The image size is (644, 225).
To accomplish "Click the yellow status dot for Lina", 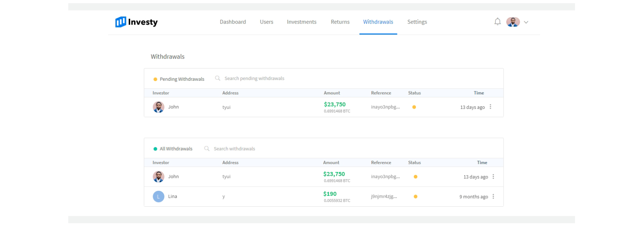I will 415,196.
